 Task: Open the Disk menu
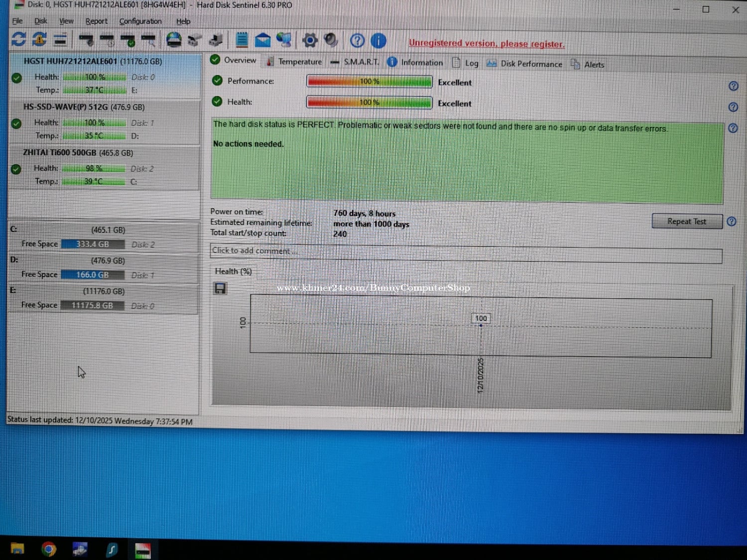pos(41,21)
